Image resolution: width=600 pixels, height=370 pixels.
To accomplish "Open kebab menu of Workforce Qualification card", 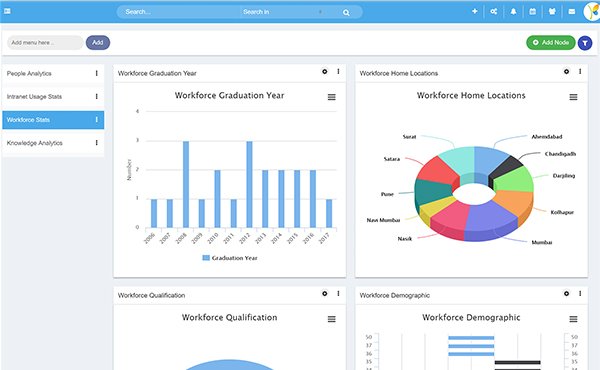I will click(x=338, y=293).
